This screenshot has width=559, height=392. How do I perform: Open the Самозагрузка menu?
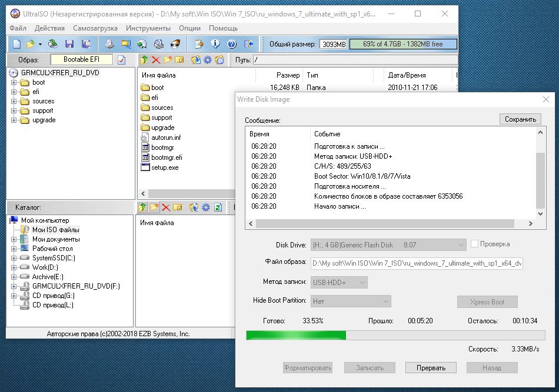click(95, 28)
